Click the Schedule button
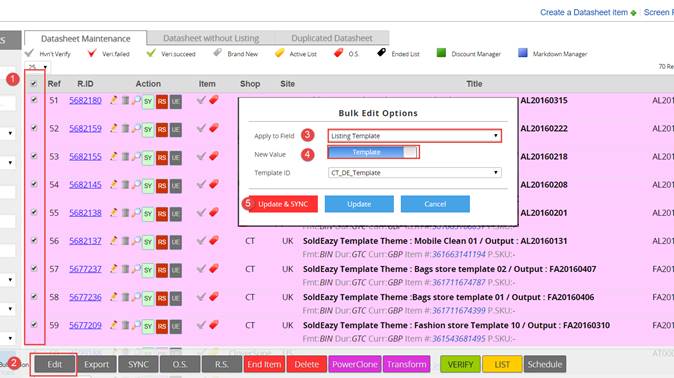Viewport: 674px width, 378px height. pos(545,364)
